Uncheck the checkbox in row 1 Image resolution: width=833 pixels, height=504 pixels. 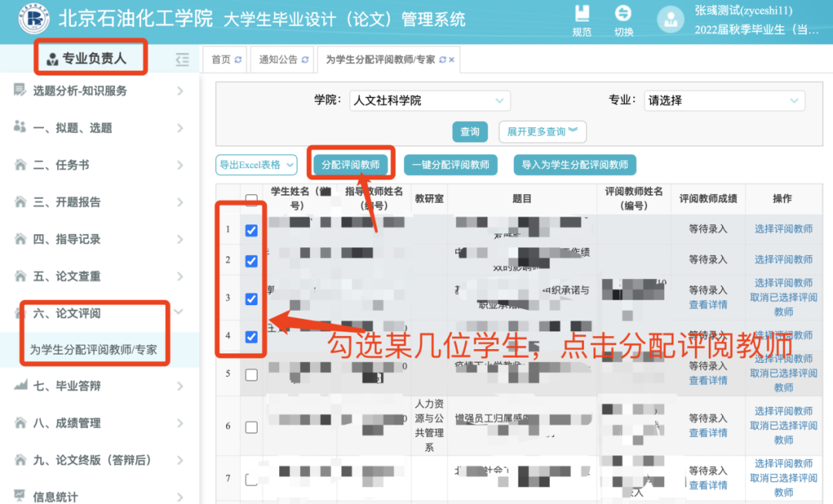coord(251,230)
